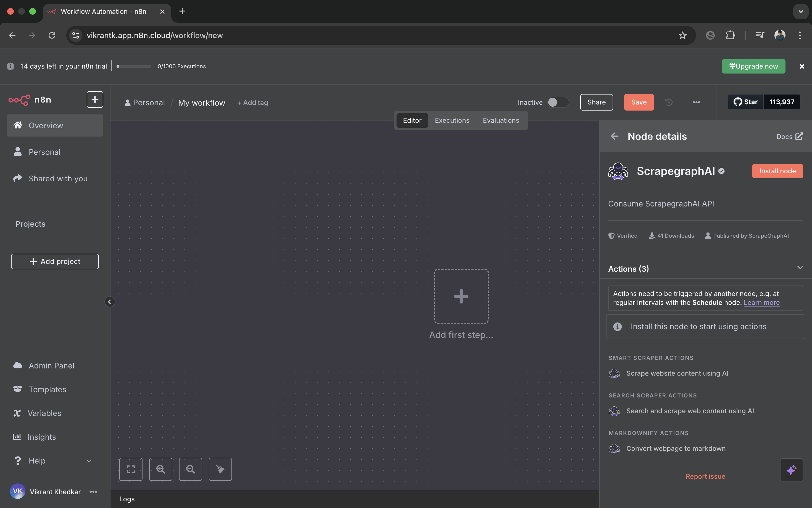Switch to the Editor tab
The image size is (812, 508).
tap(412, 120)
